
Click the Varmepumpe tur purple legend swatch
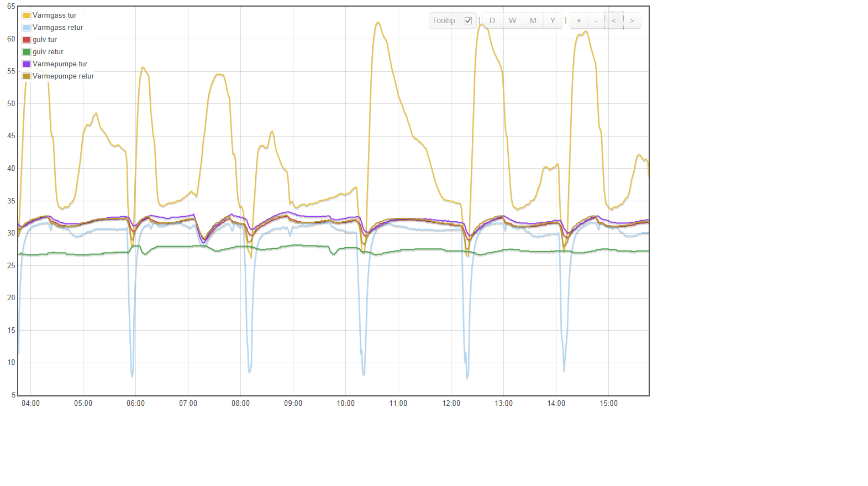click(x=27, y=64)
